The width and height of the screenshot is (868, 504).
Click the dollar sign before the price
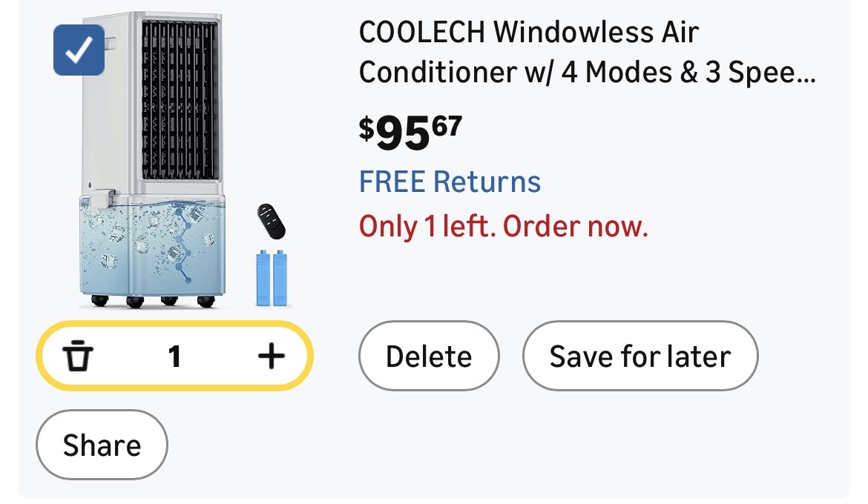point(366,127)
